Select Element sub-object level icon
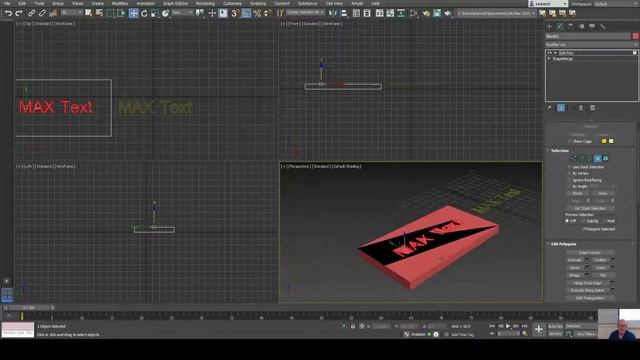Image resolution: width=640 pixels, height=360 pixels. coord(606,158)
